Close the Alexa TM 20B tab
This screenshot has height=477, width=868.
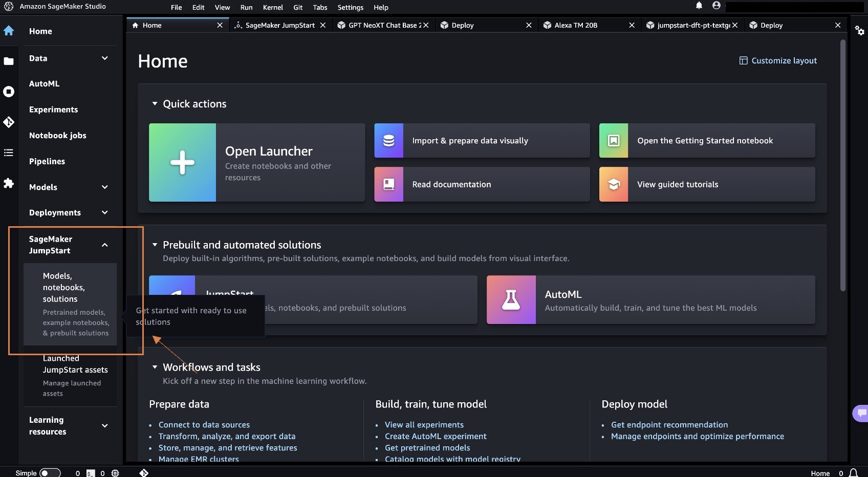click(x=632, y=25)
